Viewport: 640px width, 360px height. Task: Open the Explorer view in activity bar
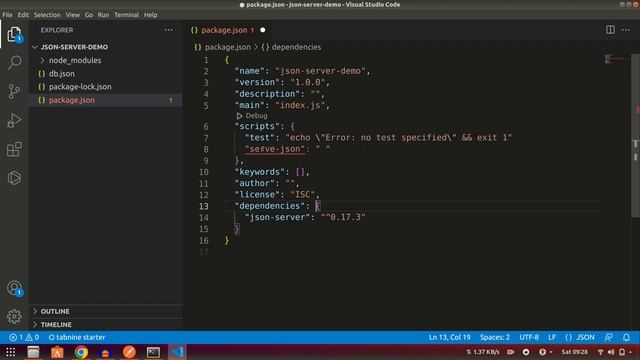[14, 34]
